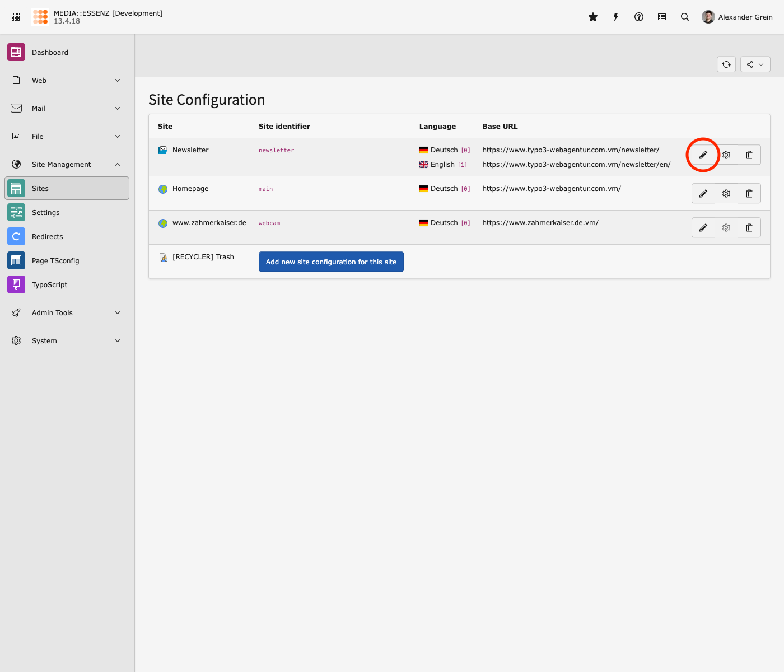Click Add new site configuration button
The height and width of the screenshot is (672, 784).
click(331, 262)
